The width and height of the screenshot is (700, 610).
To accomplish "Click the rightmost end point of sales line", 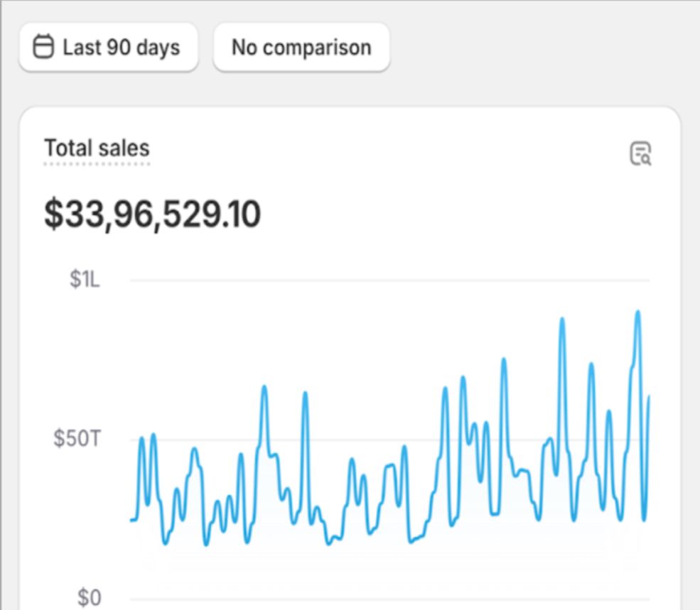I will [649, 396].
